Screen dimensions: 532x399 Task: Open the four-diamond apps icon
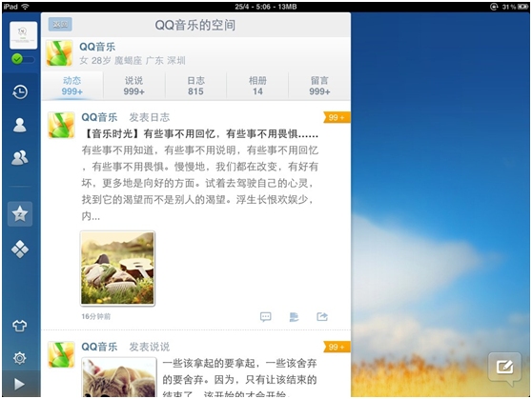(20, 249)
